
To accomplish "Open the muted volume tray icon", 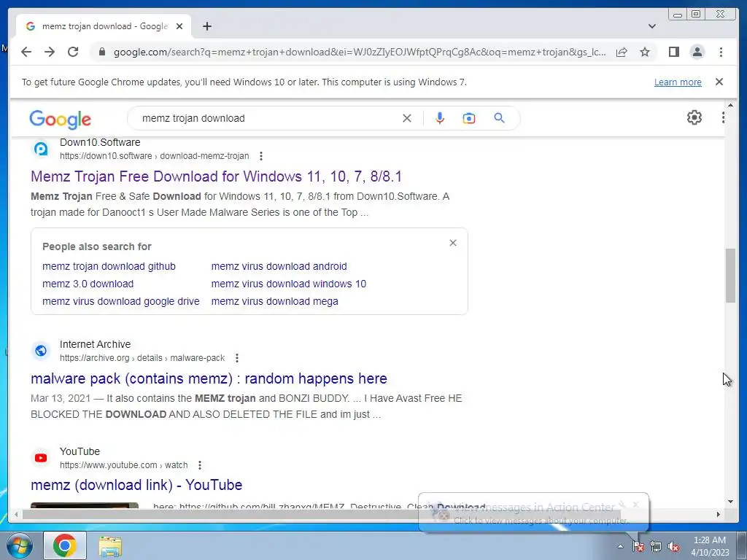I will click(x=673, y=547).
